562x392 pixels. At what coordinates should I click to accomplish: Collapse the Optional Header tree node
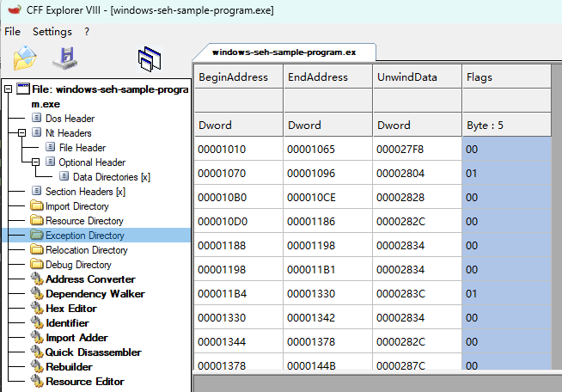(35, 162)
